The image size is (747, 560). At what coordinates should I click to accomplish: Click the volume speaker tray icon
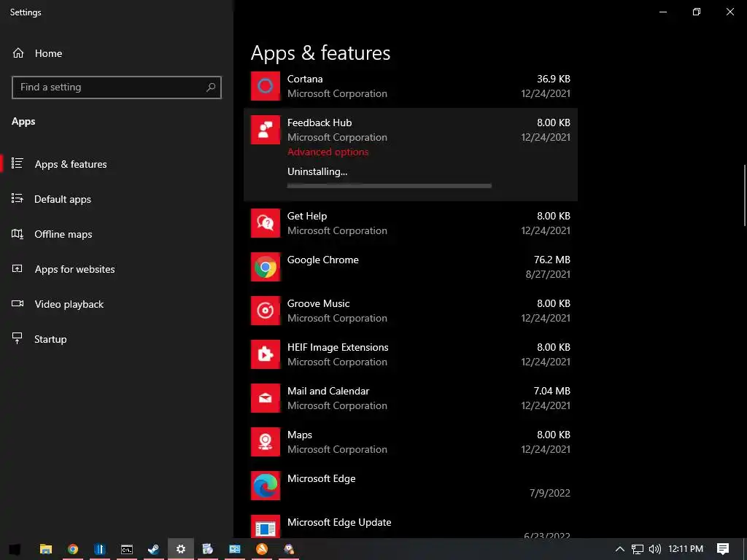click(655, 549)
